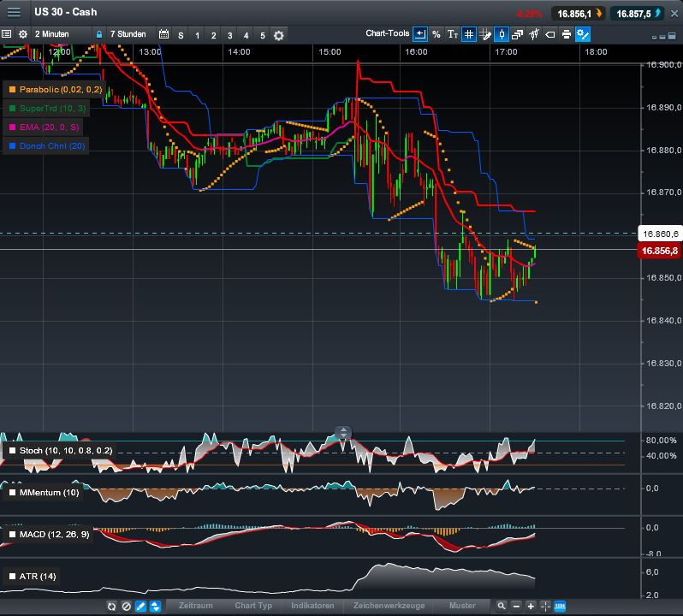The image size is (683, 616).
Task: Open the calendar date picker icon
Action: point(163,34)
